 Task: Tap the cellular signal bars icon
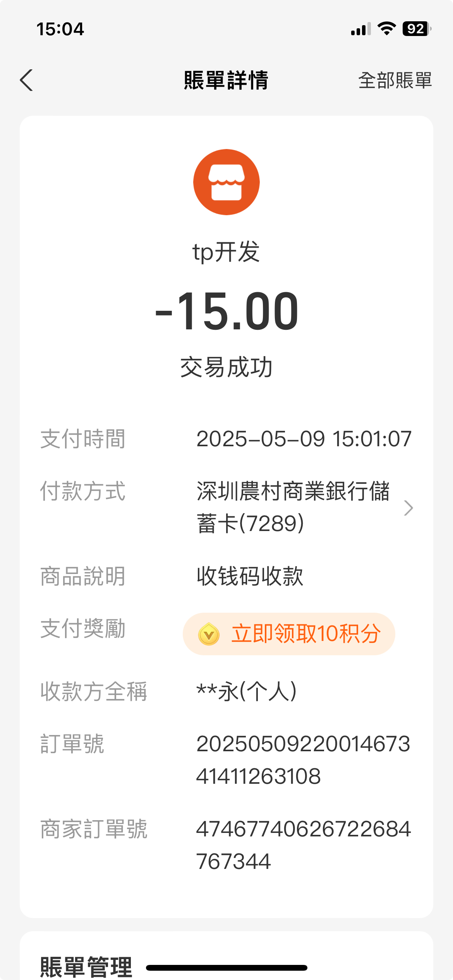[361, 29]
